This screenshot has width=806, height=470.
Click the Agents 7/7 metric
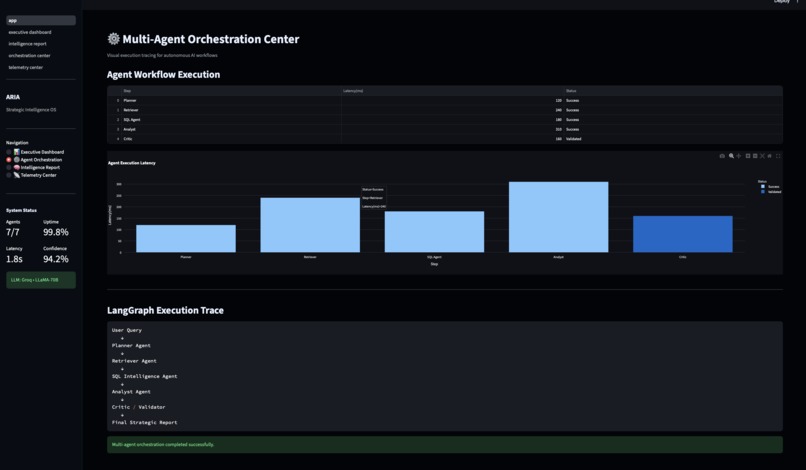13,228
